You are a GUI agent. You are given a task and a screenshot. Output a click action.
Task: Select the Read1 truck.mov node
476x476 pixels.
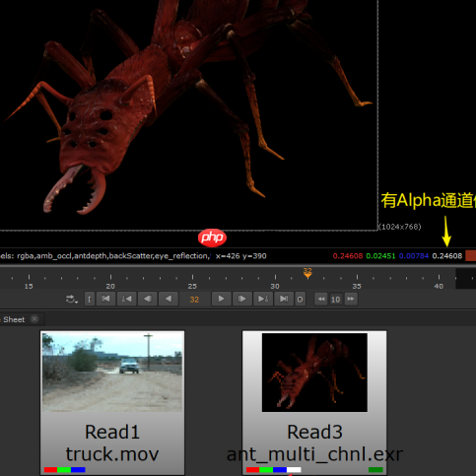(112, 403)
